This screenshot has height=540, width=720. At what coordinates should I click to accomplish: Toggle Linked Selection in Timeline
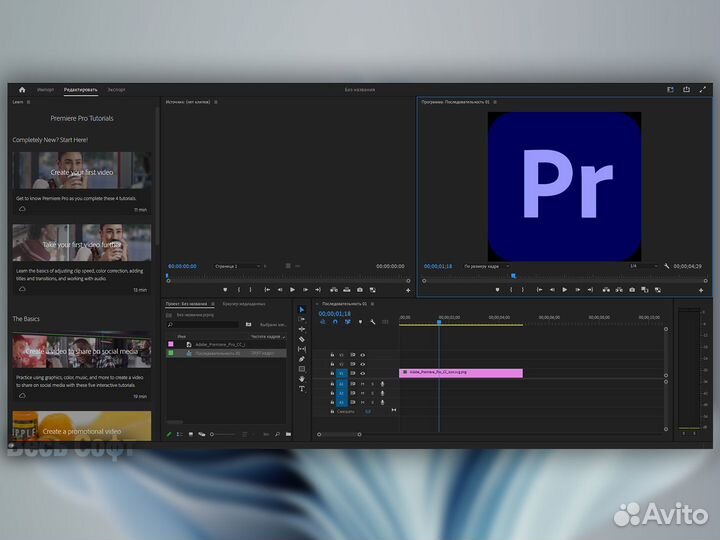pos(348,322)
